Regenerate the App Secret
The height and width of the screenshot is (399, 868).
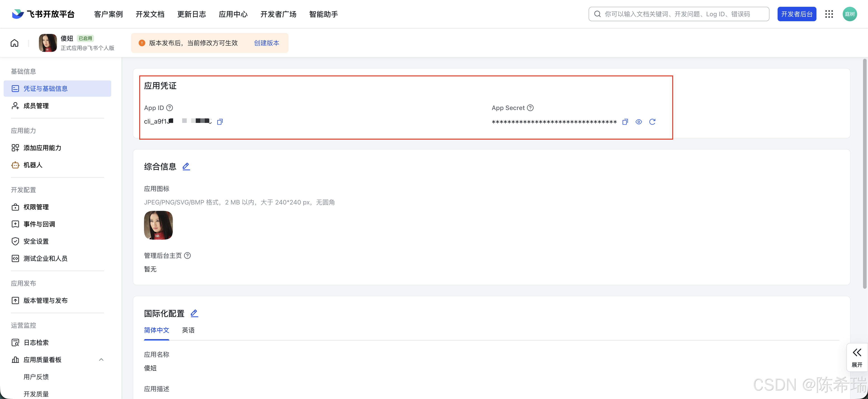point(652,122)
